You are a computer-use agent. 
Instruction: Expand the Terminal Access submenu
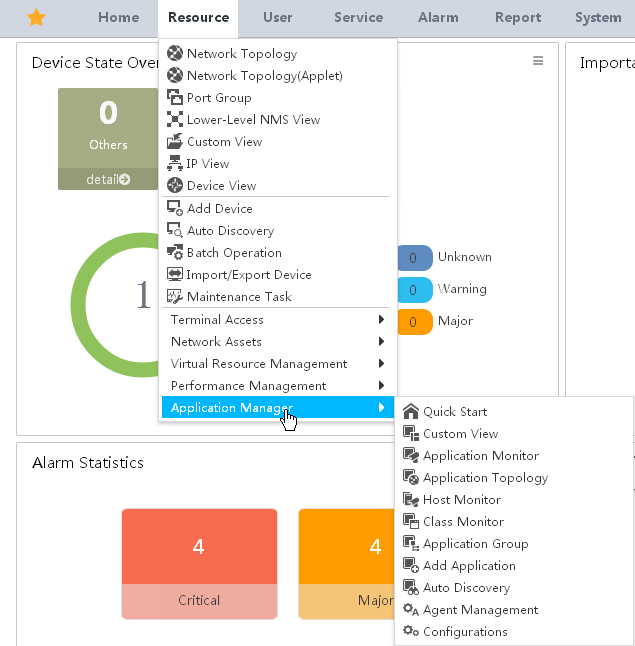point(278,320)
